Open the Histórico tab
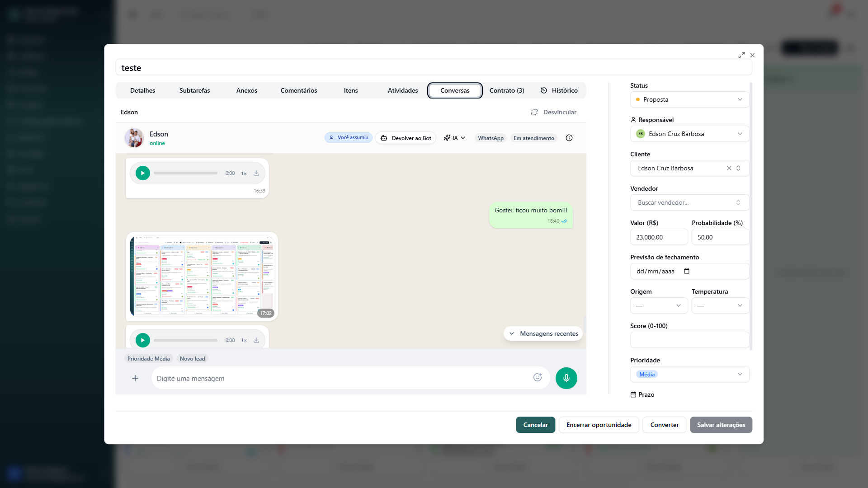 point(559,90)
